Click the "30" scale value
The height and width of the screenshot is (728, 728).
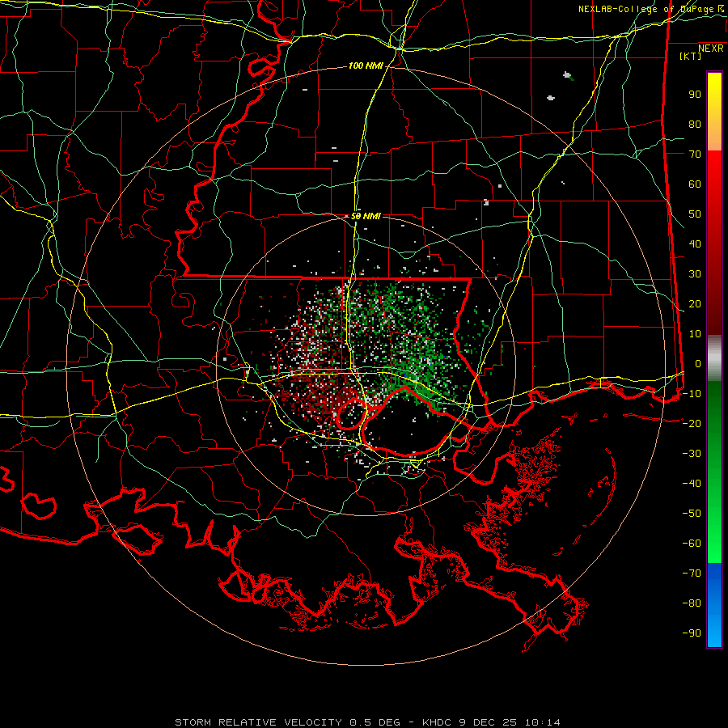coord(695,274)
